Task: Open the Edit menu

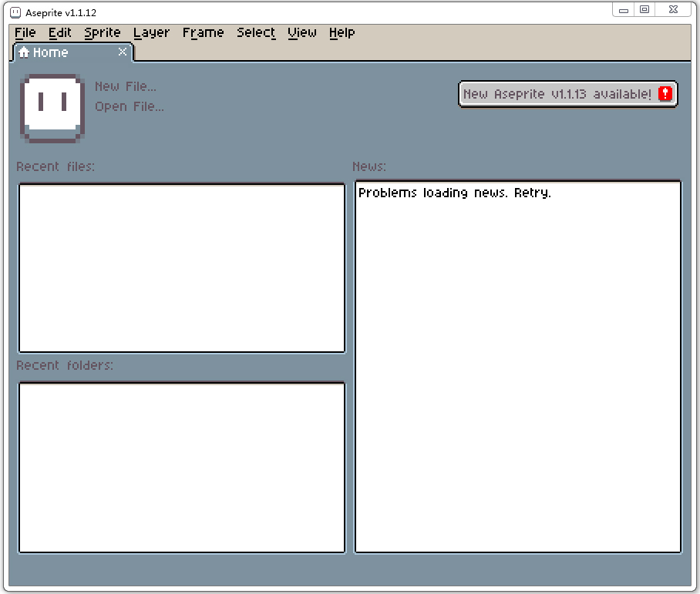Action: click(x=60, y=32)
